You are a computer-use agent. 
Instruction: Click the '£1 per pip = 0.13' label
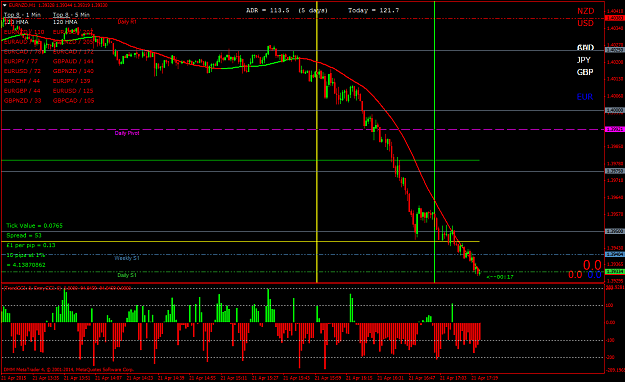[x=31, y=245]
